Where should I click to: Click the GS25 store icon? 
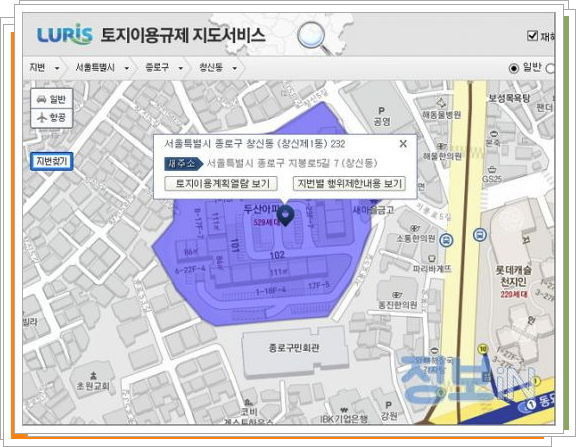[x=492, y=169]
